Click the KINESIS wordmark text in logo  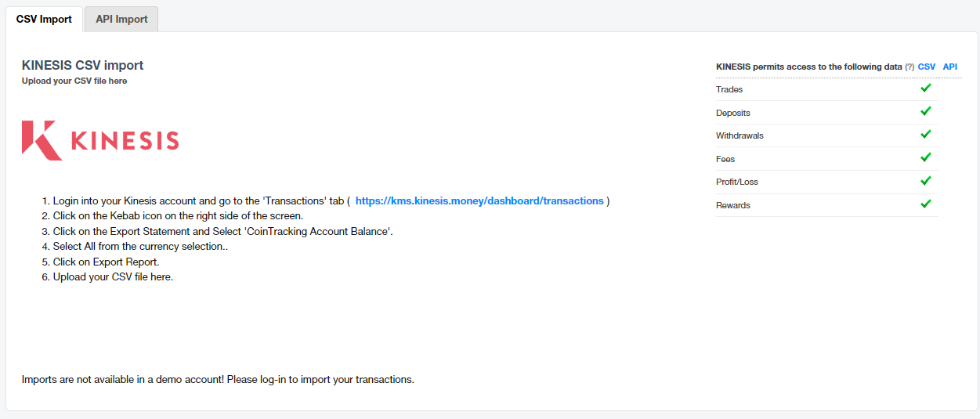coord(125,141)
